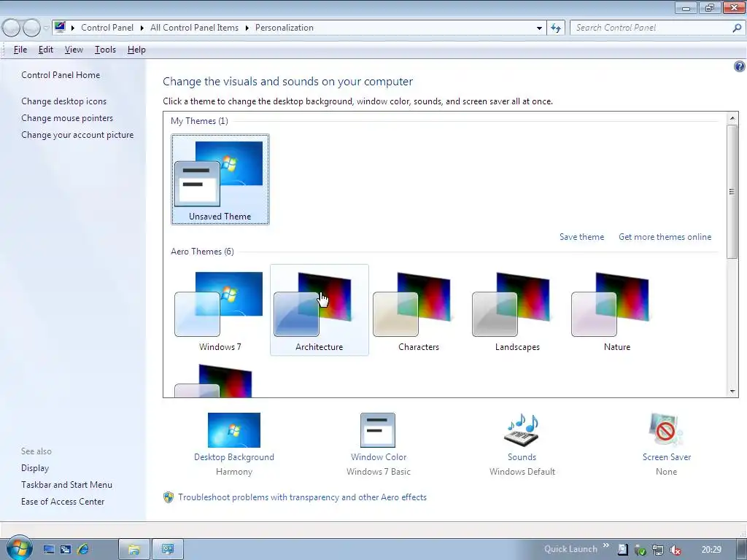Viewport: 747px width, 560px height.
Task: Click the refresh button next to address bar
Action: pyautogui.click(x=556, y=28)
